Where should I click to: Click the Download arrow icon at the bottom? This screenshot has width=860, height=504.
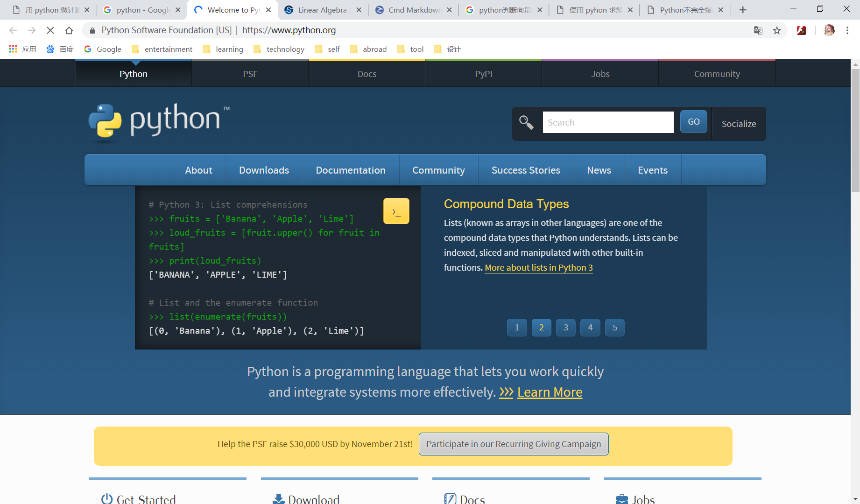(278, 498)
